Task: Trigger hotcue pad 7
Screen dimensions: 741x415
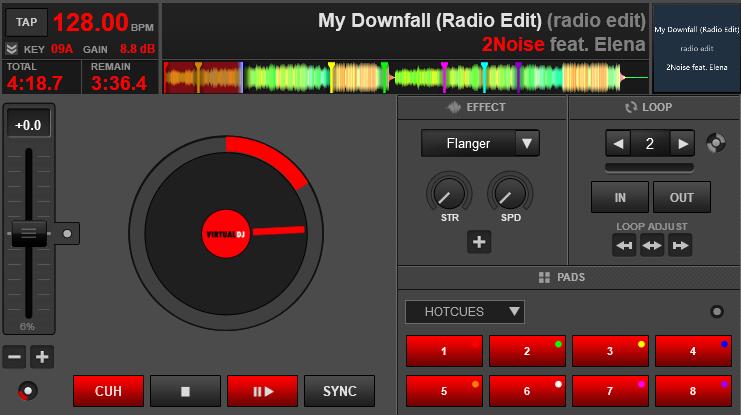Action: point(610,391)
